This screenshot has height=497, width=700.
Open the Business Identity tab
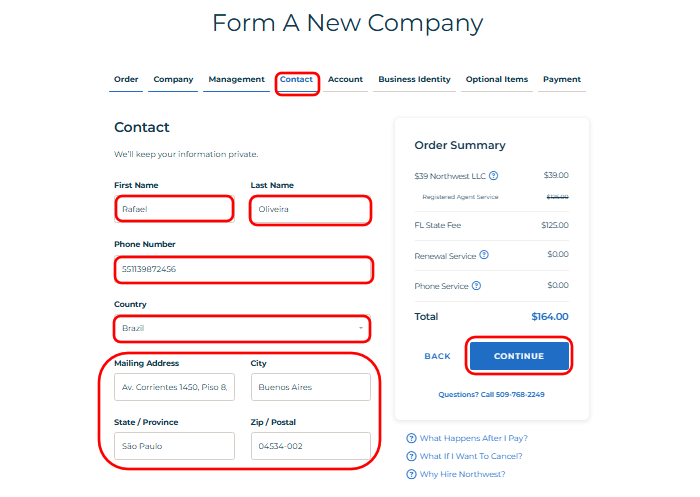pyautogui.click(x=414, y=80)
